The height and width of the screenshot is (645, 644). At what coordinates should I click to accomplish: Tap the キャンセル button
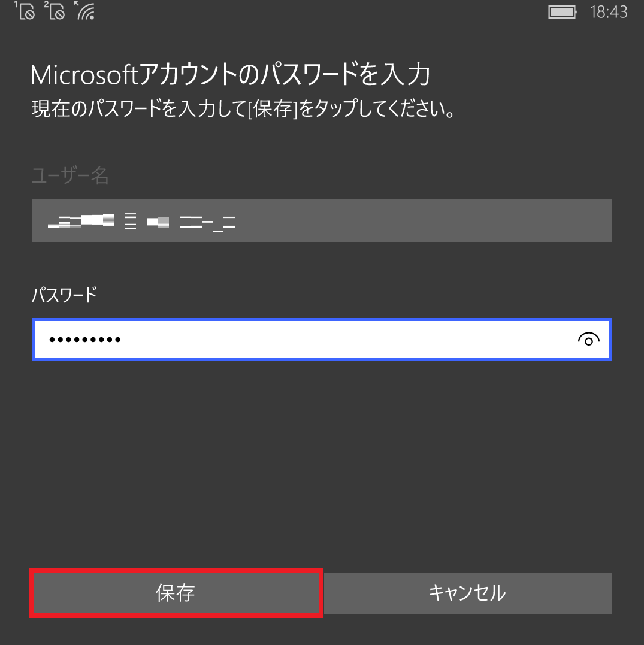(x=468, y=593)
